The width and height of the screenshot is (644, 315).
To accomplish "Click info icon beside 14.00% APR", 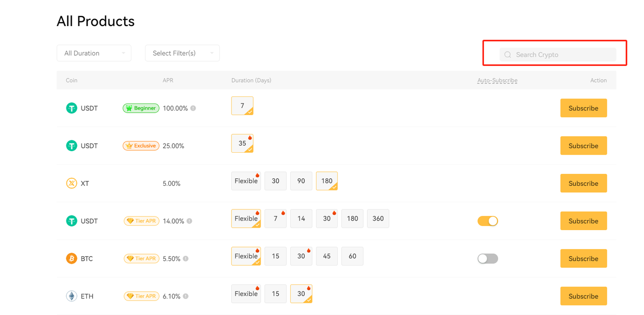I will 189,221.
